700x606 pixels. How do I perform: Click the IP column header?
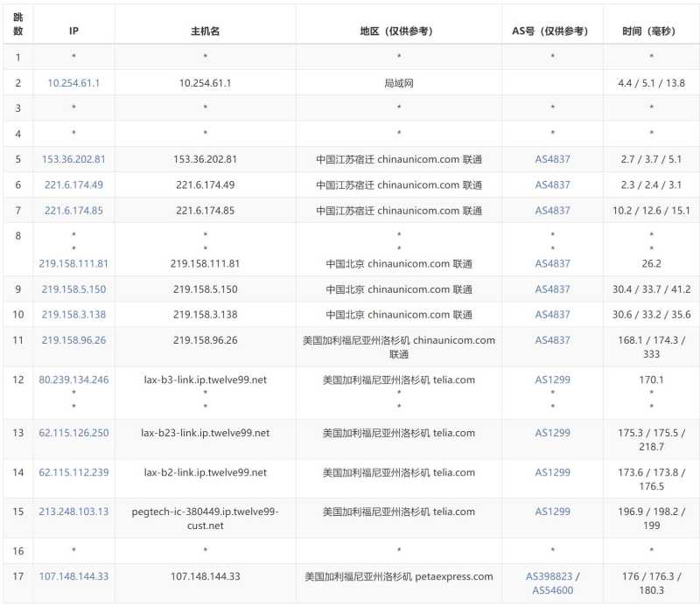coord(74,29)
